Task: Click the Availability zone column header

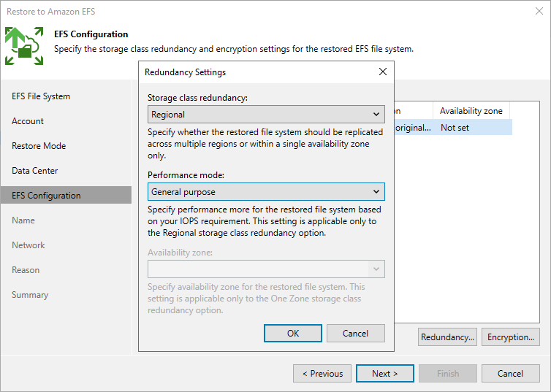Action: [x=471, y=111]
